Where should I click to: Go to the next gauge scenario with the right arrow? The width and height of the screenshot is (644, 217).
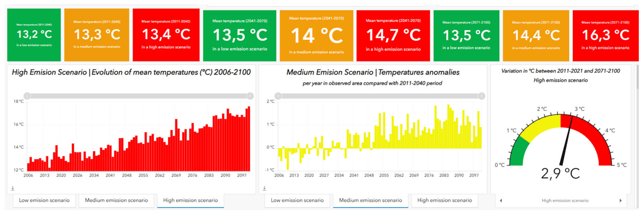pyautogui.click(x=620, y=201)
